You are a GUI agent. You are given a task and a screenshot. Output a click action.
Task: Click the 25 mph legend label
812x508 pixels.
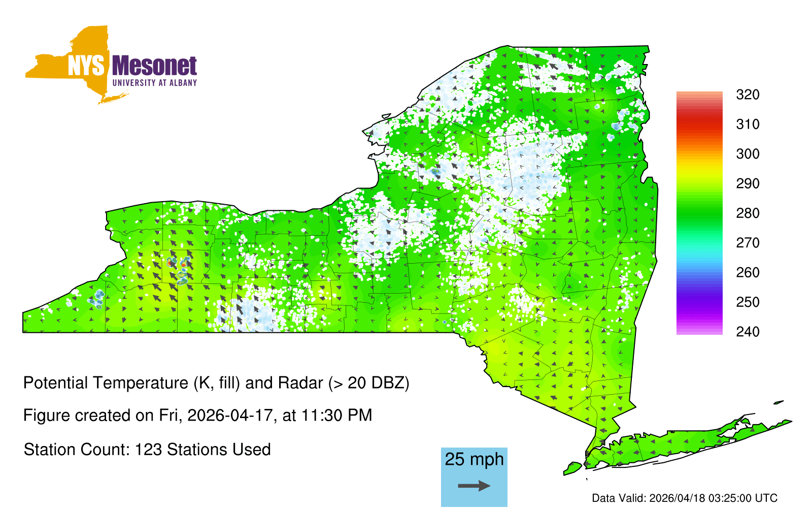tap(474, 459)
